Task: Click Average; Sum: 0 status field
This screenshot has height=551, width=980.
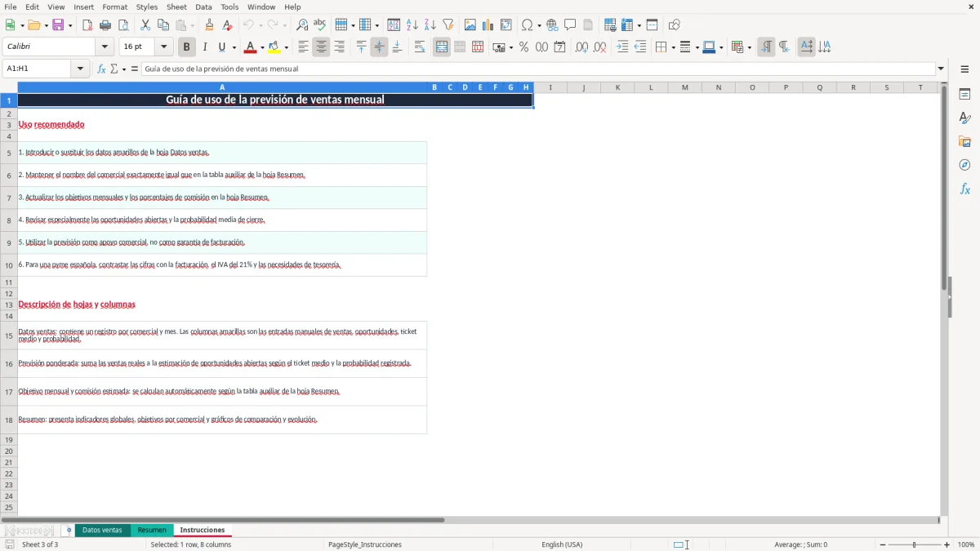Action: [800, 544]
